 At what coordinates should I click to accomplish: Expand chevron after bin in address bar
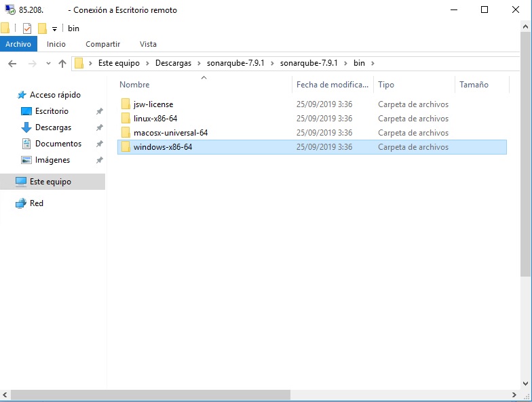coord(373,63)
